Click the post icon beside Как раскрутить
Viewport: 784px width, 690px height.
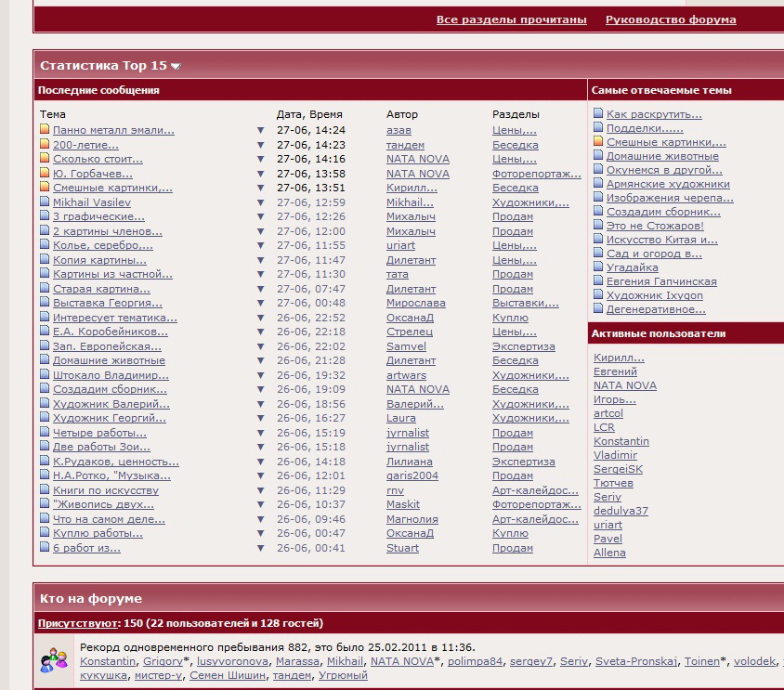tap(598, 114)
